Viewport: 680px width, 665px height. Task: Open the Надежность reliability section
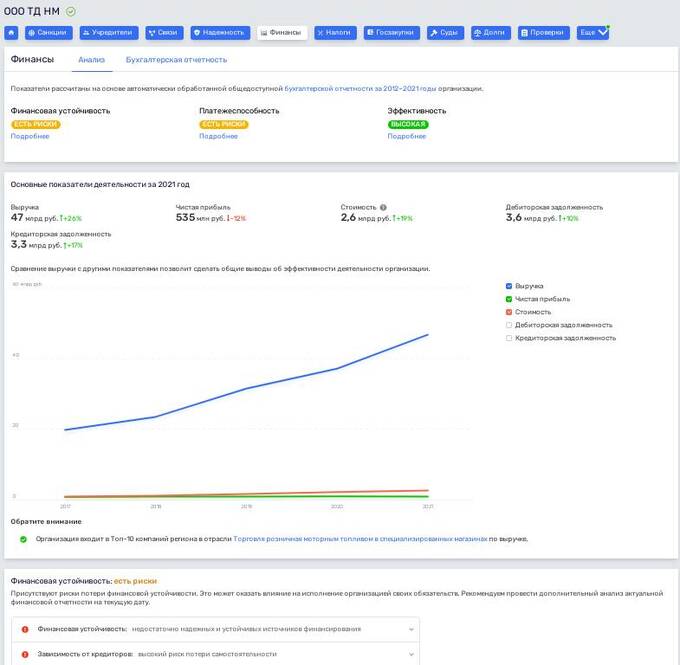pyautogui.click(x=220, y=33)
